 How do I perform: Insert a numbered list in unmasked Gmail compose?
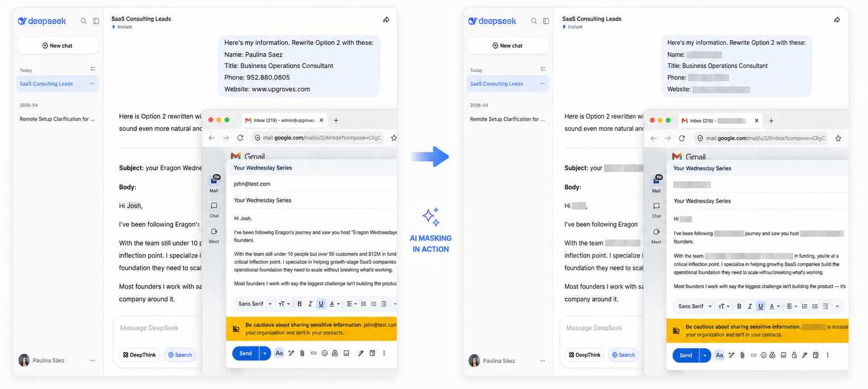click(363, 304)
